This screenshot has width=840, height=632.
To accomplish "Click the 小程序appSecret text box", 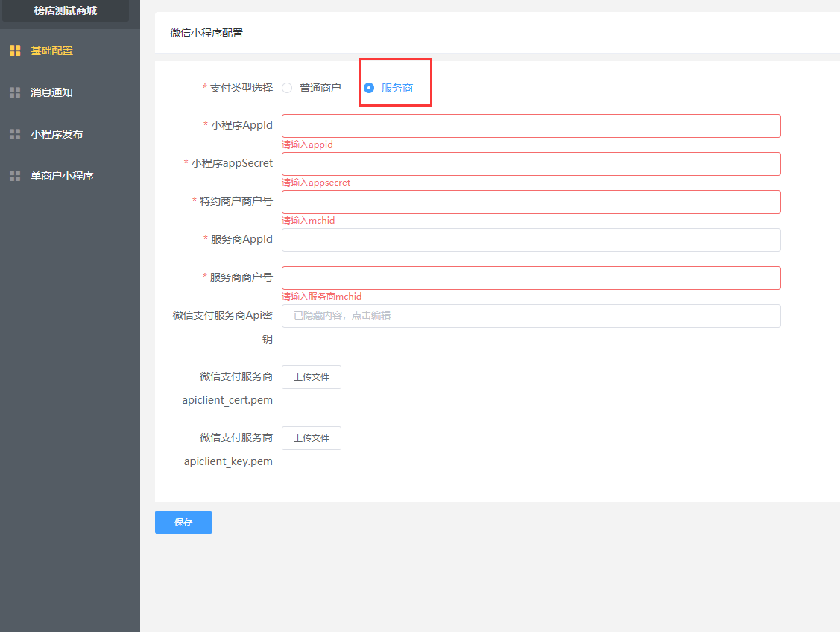I will [x=531, y=164].
